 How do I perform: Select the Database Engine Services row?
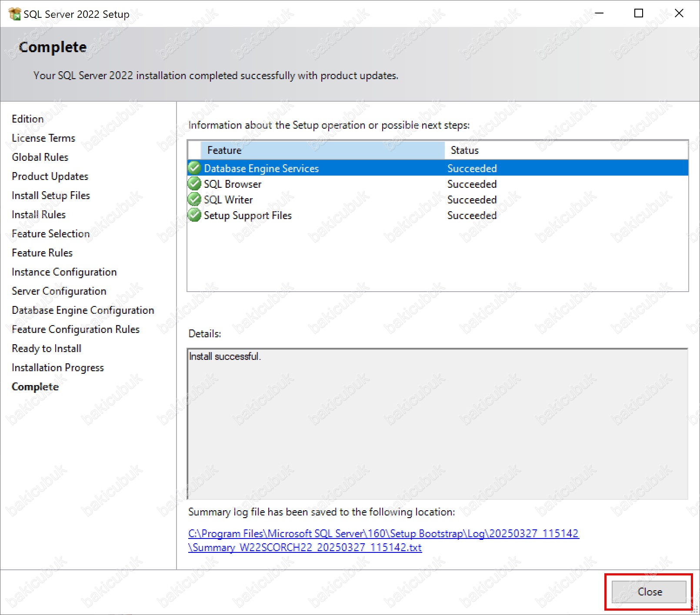pyautogui.click(x=438, y=168)
